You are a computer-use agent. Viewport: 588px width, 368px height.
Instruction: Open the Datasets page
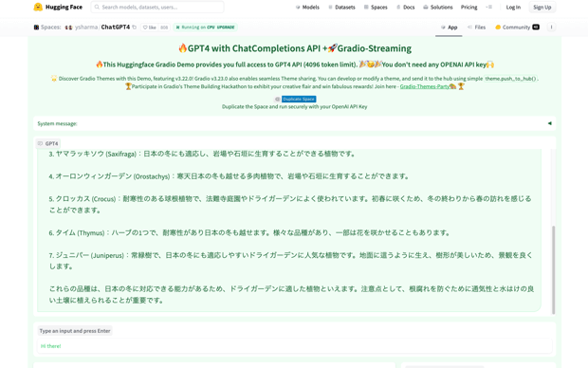pyautogui.click(x=341, y=8)
